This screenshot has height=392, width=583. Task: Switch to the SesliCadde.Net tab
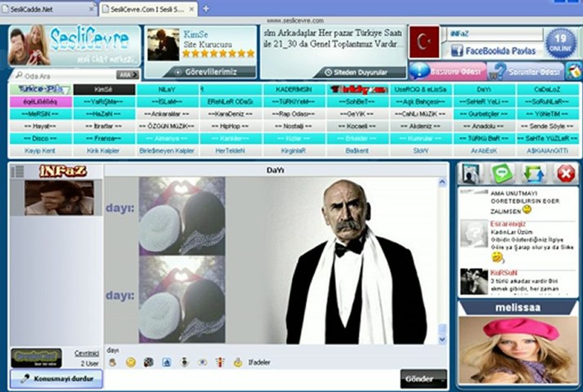pyautogui.click(x=48, y=9)
